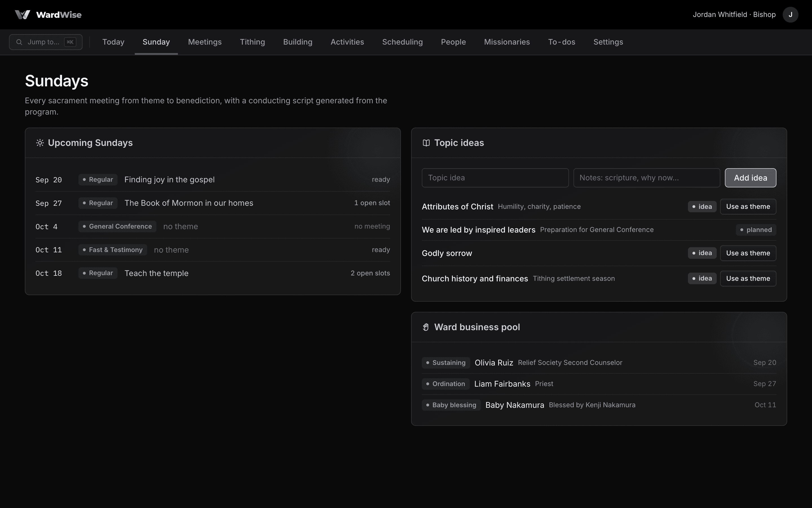
Task: Click We are led by inspired leaders topic
Action: (x=478, y=230)
